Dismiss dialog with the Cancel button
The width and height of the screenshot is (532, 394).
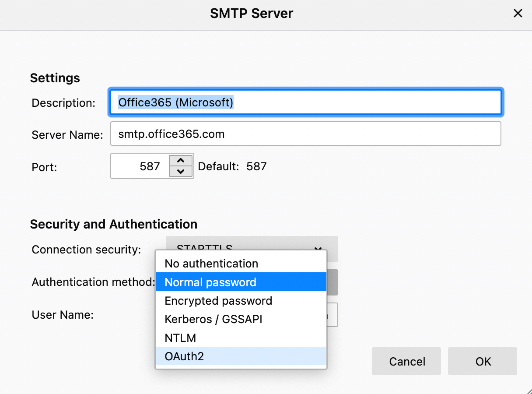pyautogui.click(x=406, y=361)
